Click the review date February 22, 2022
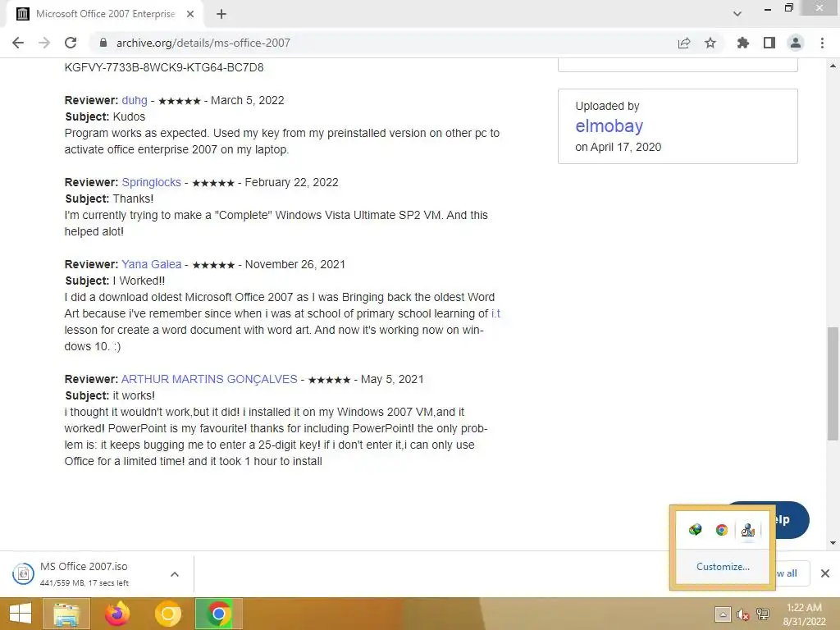This screenshot has width=840, height=630. (x=291, y=182)
